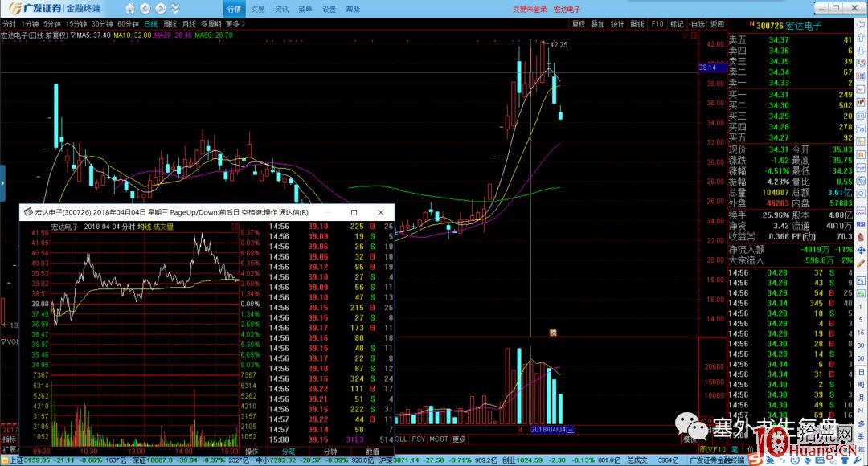
Task: Click the collapse handle on left edge
Action: (x=2, y=178)
